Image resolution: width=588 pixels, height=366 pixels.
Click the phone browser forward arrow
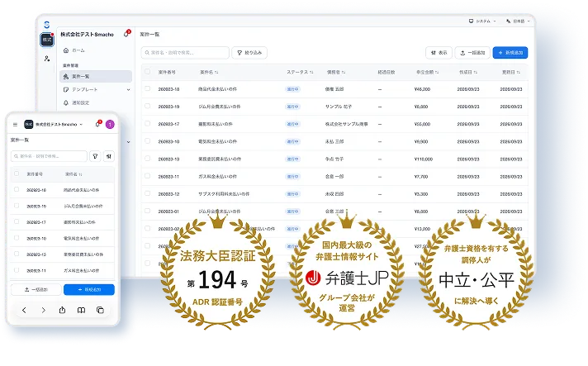[44, 310]
